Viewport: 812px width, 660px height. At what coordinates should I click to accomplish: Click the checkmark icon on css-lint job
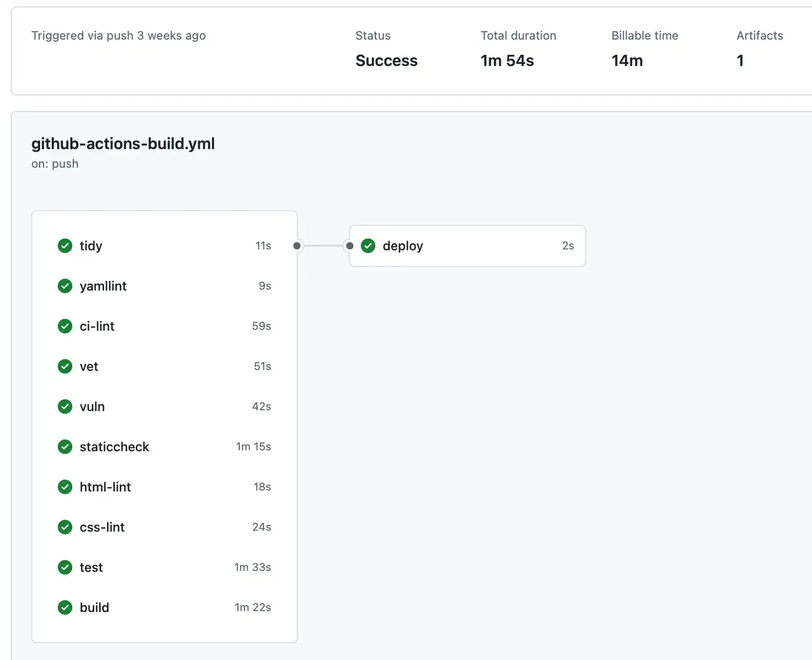tap(64, 527)
